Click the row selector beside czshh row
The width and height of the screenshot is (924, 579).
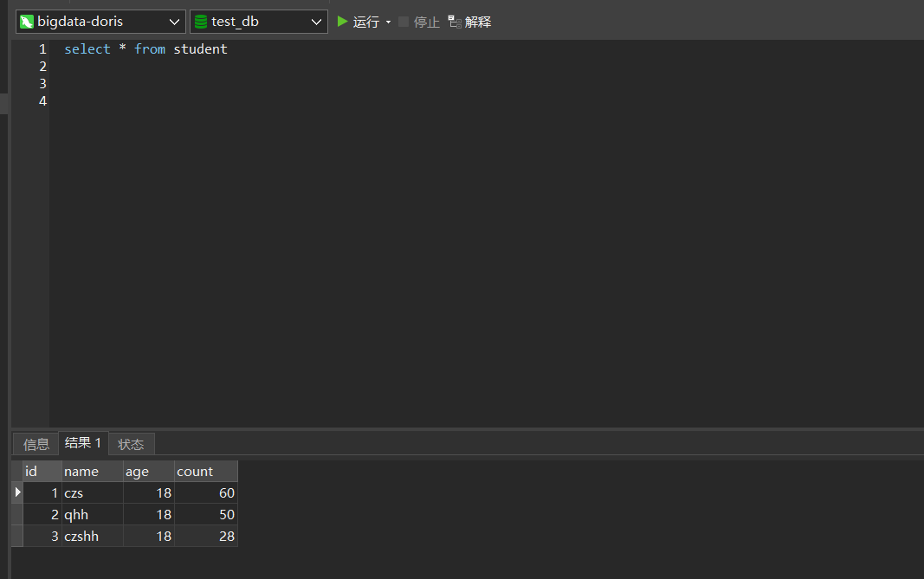[x=17, y=536]
